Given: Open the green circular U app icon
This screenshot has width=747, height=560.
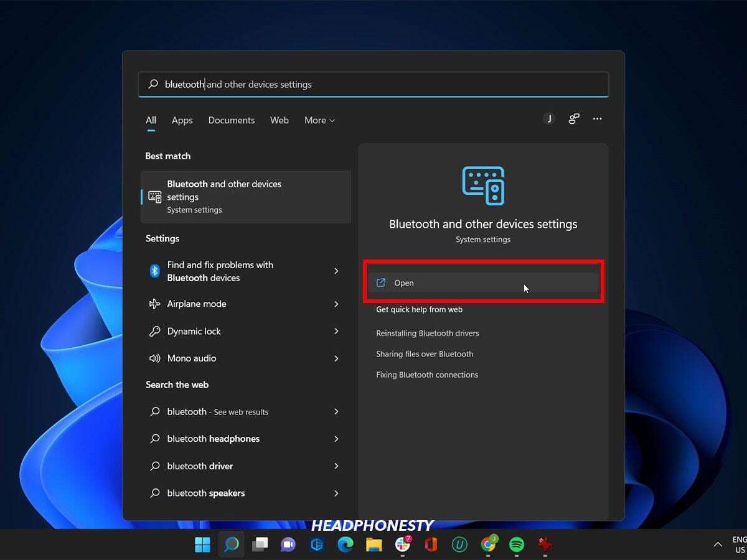Looking at the screenshot, I should 459,545.
